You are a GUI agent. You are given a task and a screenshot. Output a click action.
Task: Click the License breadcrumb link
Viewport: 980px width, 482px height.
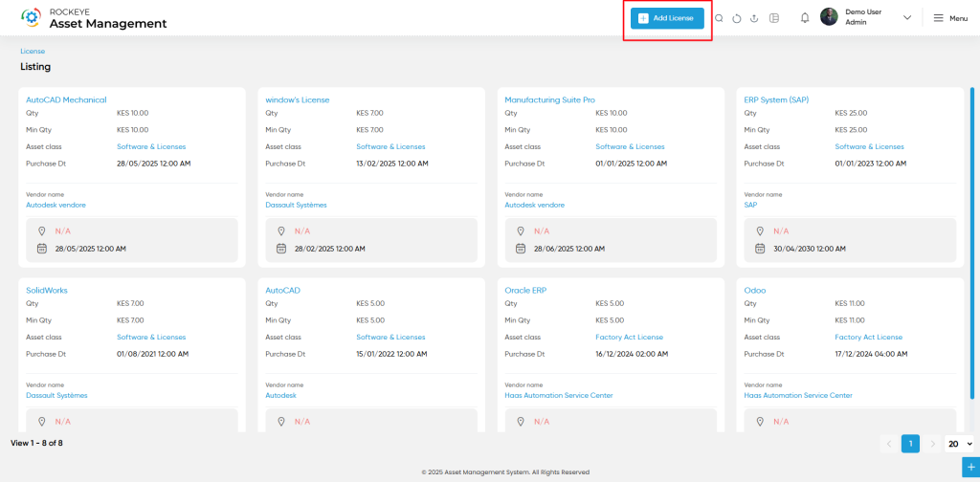(x=33, y=52)
